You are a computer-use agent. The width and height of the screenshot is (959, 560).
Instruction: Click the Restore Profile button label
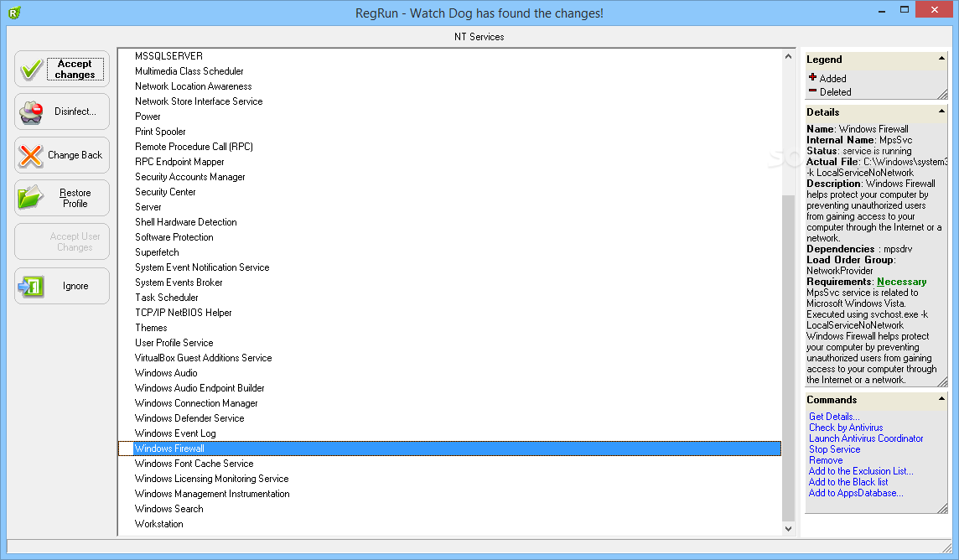pos(75,198)
